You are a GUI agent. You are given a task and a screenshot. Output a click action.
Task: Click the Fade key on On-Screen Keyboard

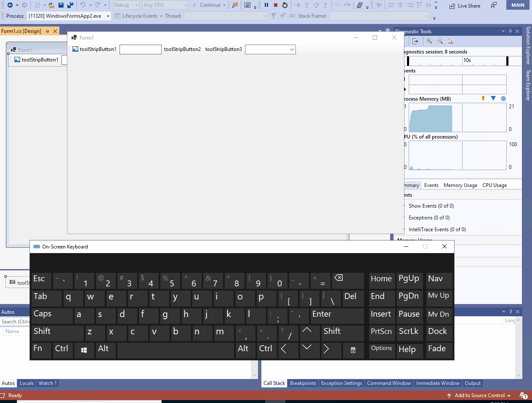[x=439, y=350]
